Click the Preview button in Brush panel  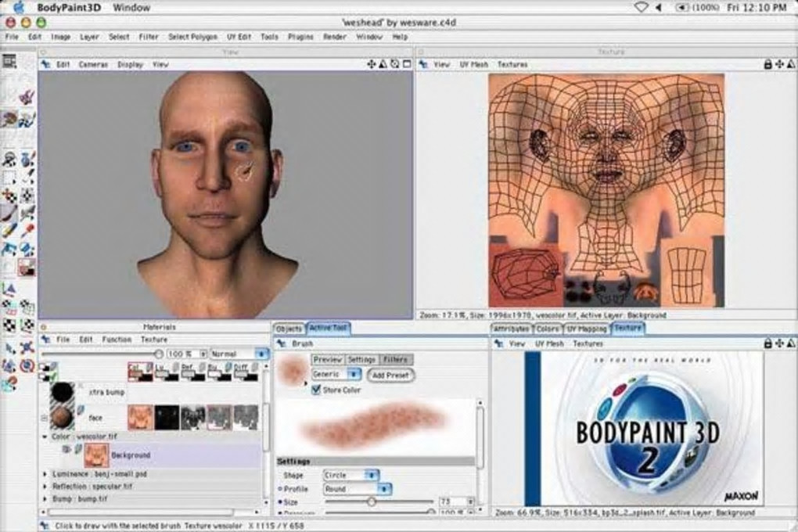click(328, 359)
